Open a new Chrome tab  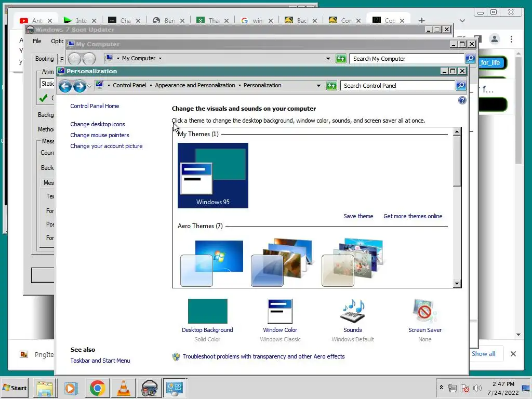[422, 21]
